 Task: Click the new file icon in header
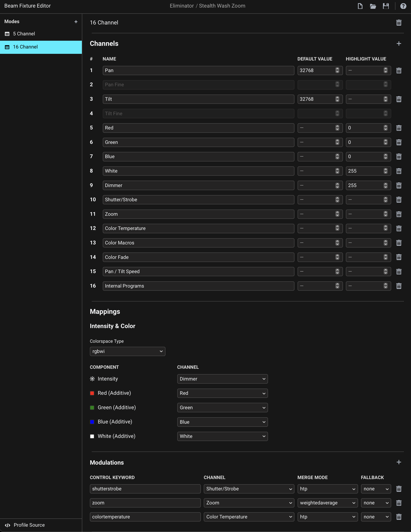pos(360,6)
